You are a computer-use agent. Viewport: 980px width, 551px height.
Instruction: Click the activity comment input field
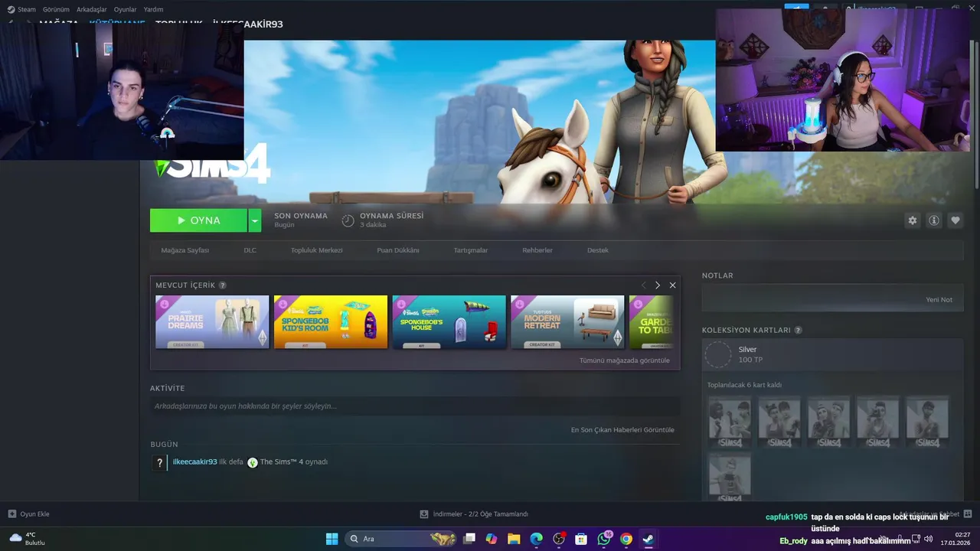tap(415, 406)
